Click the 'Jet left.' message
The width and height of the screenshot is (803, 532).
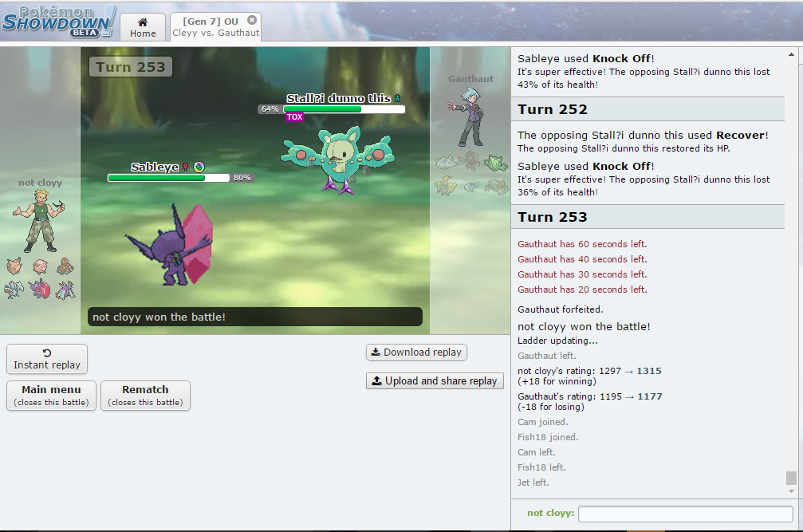pyautogui.click(x=533, y=483)
